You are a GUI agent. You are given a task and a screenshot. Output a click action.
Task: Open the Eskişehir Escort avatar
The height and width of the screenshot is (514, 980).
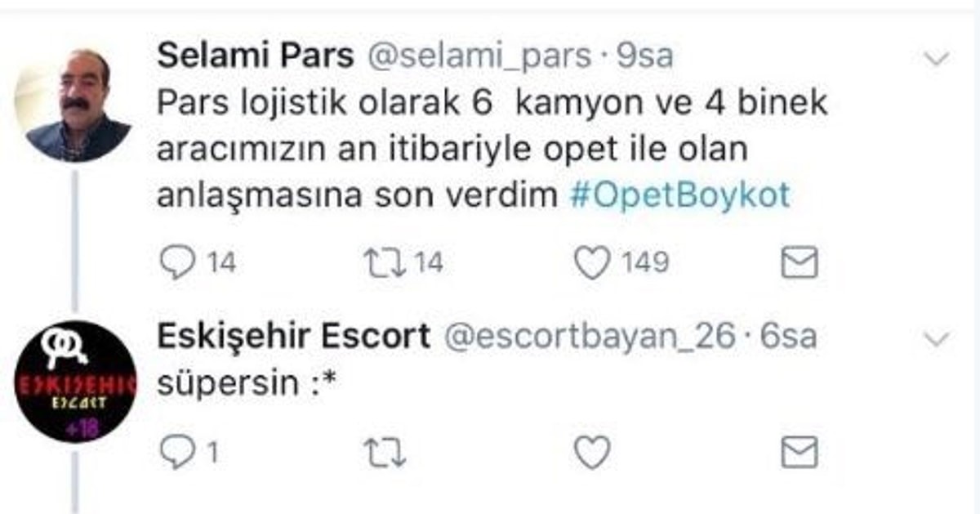click(78, 382)
